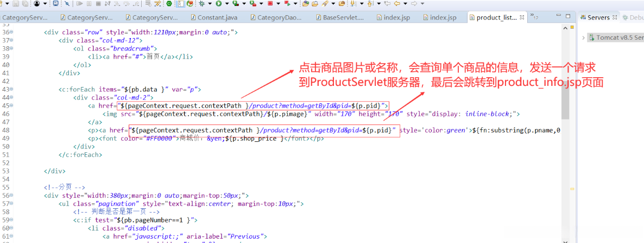This screenshot has width=644, height=243.
Task: Show hidden editor tabs list »12
Action: pos(534,16)
